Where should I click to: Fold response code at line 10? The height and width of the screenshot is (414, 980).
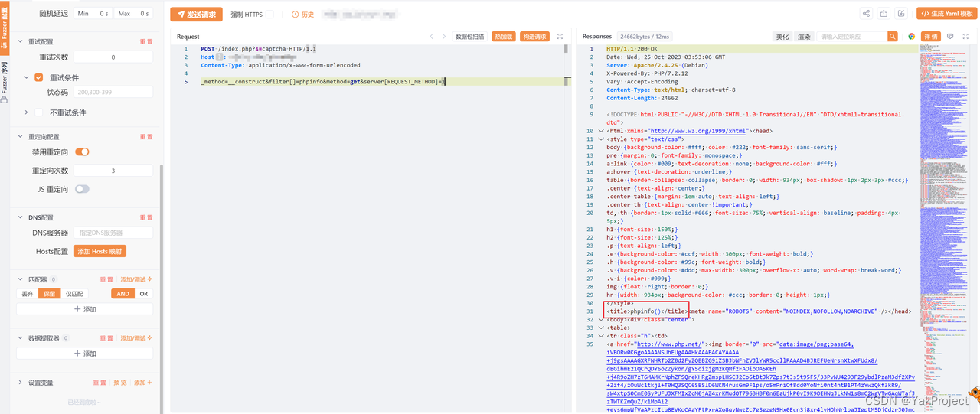tap(601, 131)
